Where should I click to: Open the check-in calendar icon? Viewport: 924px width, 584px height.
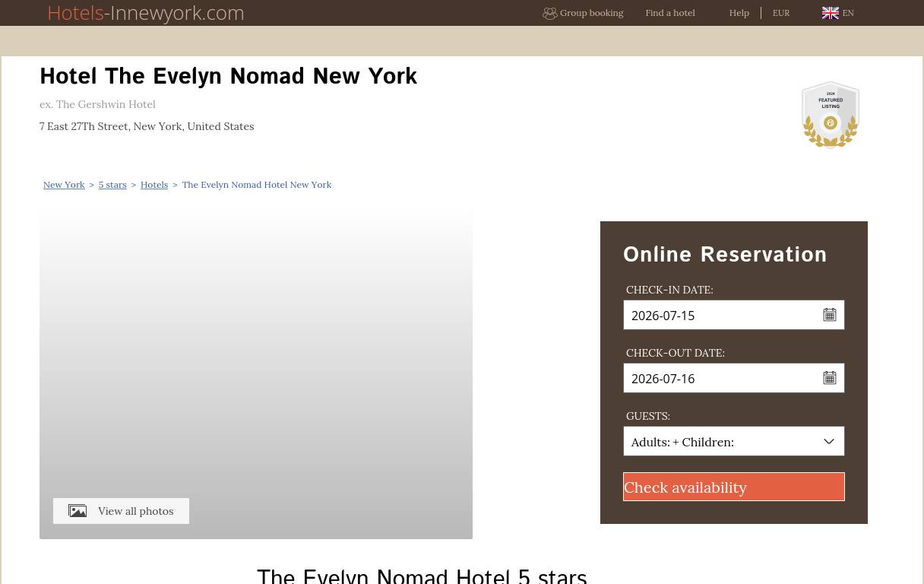coord(829,315)
